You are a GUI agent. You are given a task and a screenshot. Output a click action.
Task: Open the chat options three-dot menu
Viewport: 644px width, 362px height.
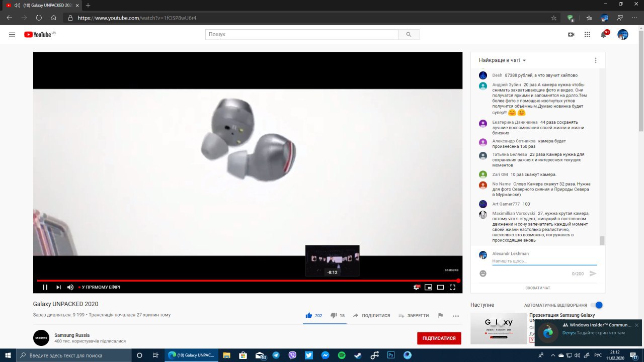click(596, 60)
